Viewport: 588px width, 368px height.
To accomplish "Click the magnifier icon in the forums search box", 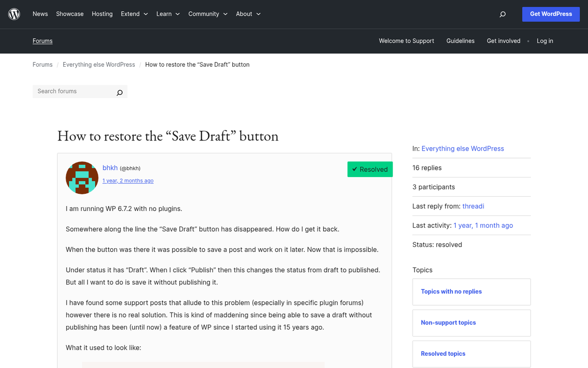I will point(119,92).
